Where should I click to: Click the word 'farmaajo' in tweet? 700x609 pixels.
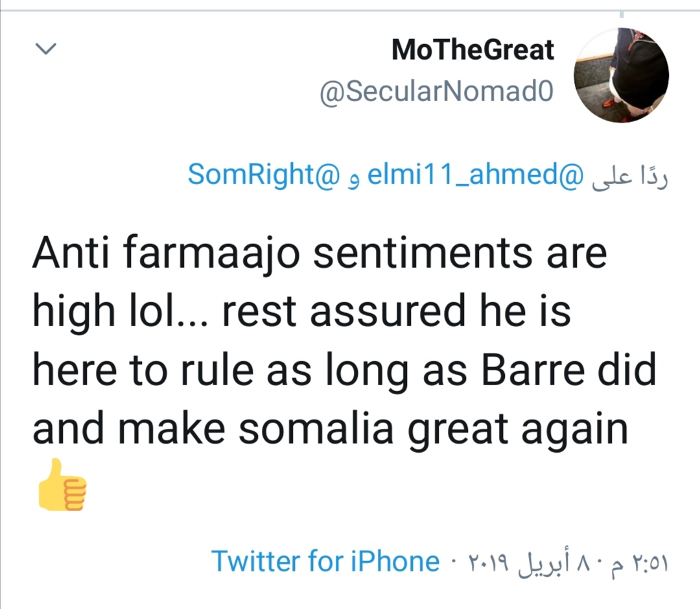211,254
